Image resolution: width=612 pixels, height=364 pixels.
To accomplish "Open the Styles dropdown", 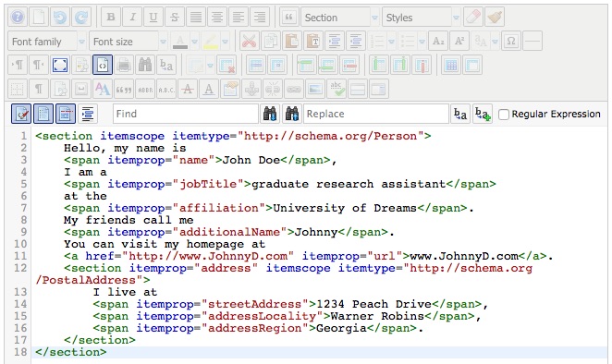I will tap(422, 18).
